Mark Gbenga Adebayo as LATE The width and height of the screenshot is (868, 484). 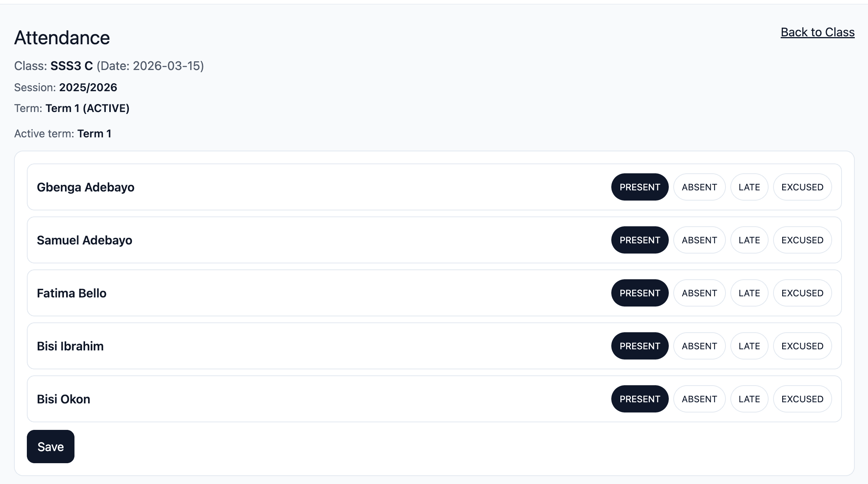point(749,187)
